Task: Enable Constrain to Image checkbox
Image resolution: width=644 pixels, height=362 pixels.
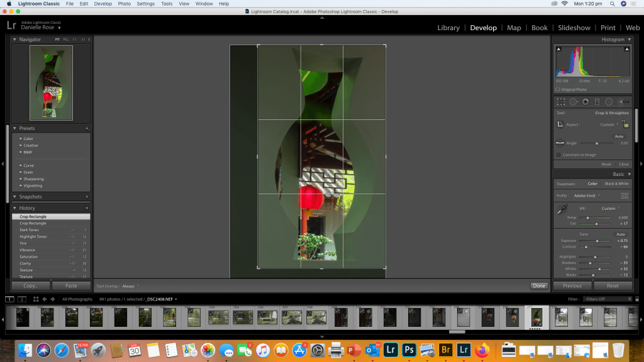Action: coord(558,155)
